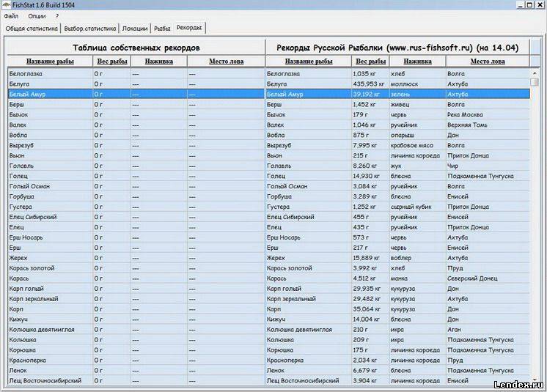This screenshot has width=547, height=392.
Task: Sort own records by Вес рыбы header
Action: click(x=112, y=62)
